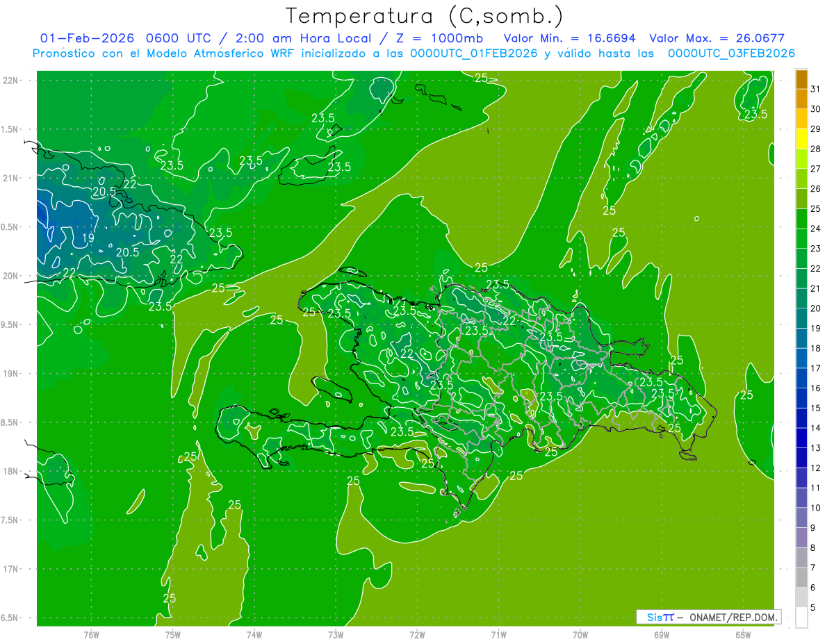Screen dimensions: 834x644
Task: Click the '28' colorbar scale label
Action: coord(815,148)
